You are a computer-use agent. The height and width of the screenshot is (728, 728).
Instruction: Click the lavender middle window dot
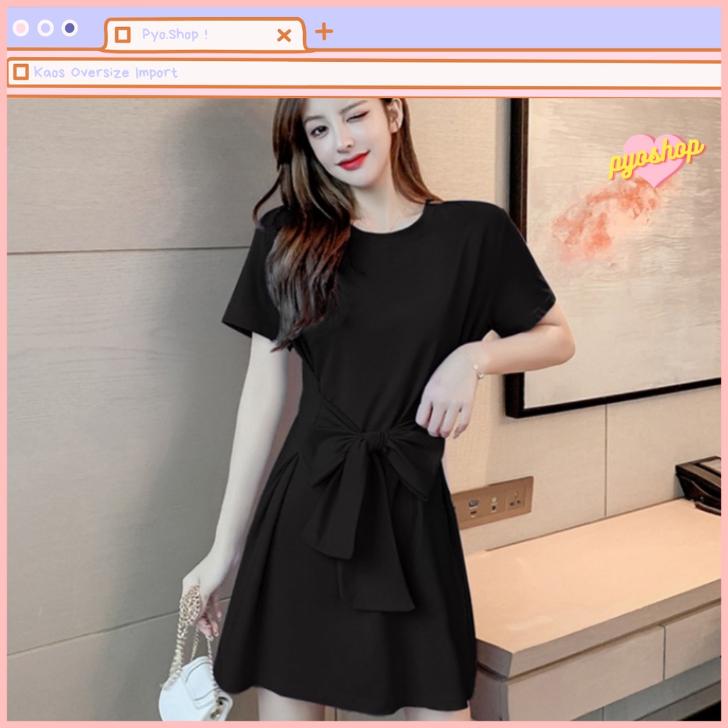pyautogui.click(x=45, y=28)
